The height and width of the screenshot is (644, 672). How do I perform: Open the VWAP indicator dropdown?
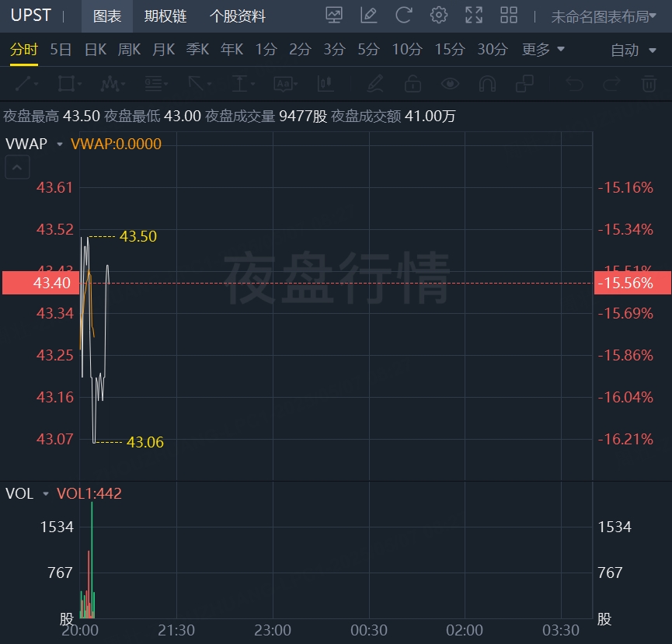pos(60,144)
